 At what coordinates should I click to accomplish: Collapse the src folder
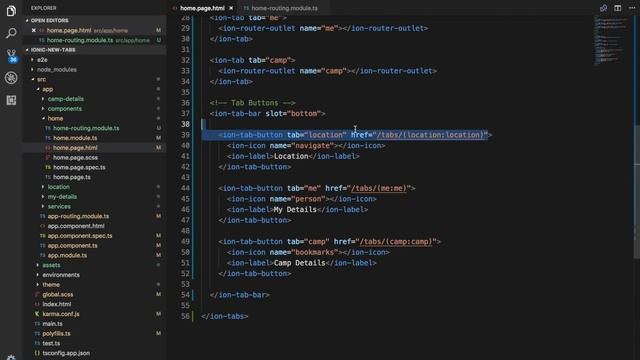(x=41, y=79)
